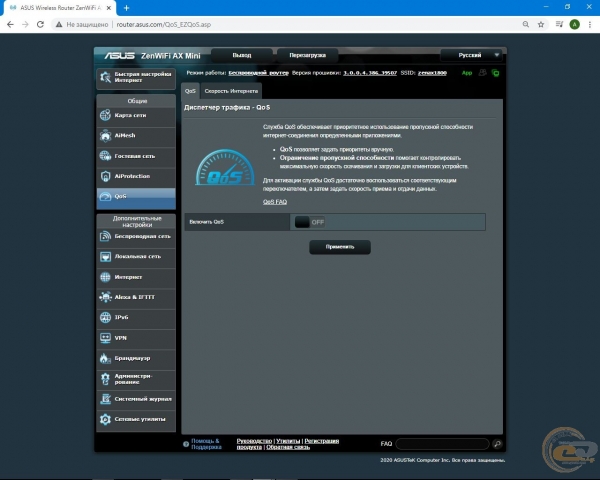This screenshot has height=480, width=600.
Task: Click the App link in status bar
Action: click(x=467, y=73)
